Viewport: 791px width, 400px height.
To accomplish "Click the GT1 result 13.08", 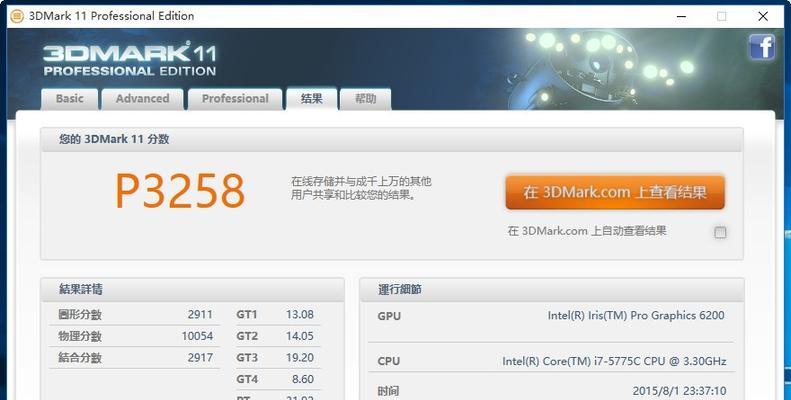I will [300, 314].
